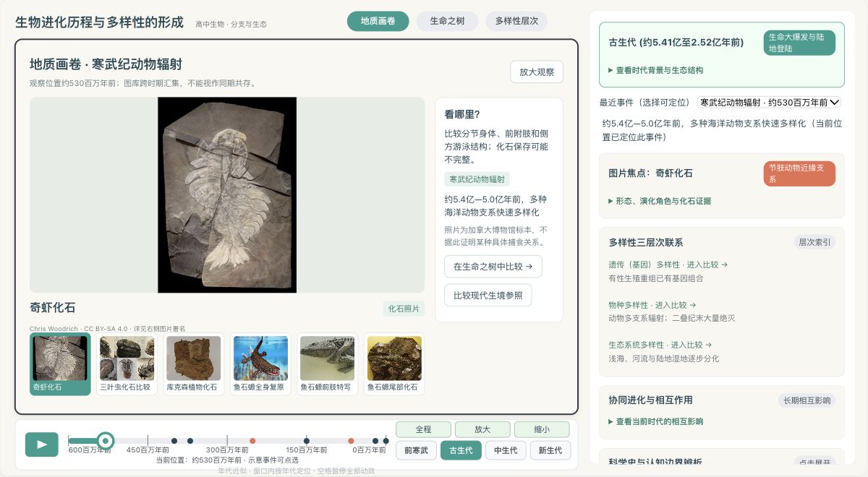The width and height of the screenshot is (868, 477).
Task: Click the 放大 timeline zoom button
Action: point(482,429)
